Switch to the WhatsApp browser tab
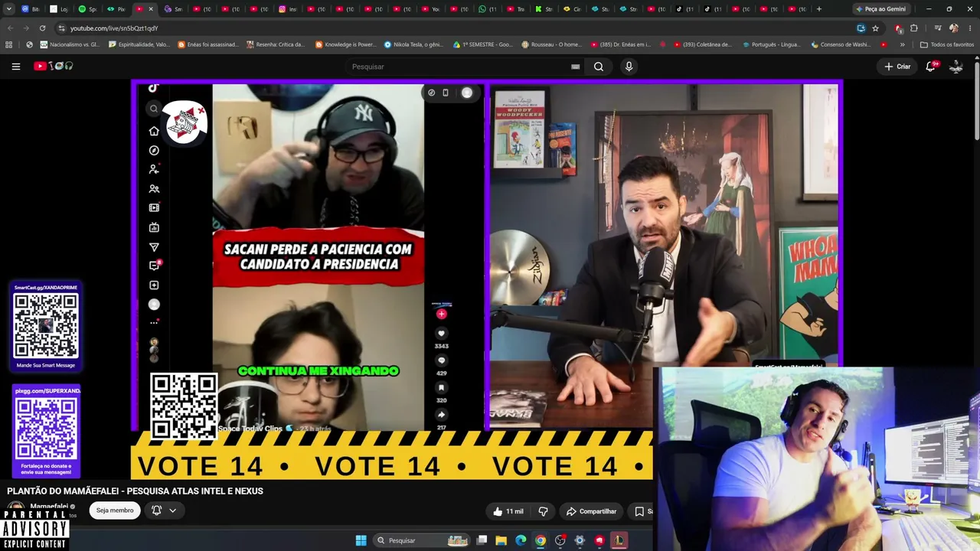Image resolution: width=980 pixels, height=551 pixels. point(487,9)
